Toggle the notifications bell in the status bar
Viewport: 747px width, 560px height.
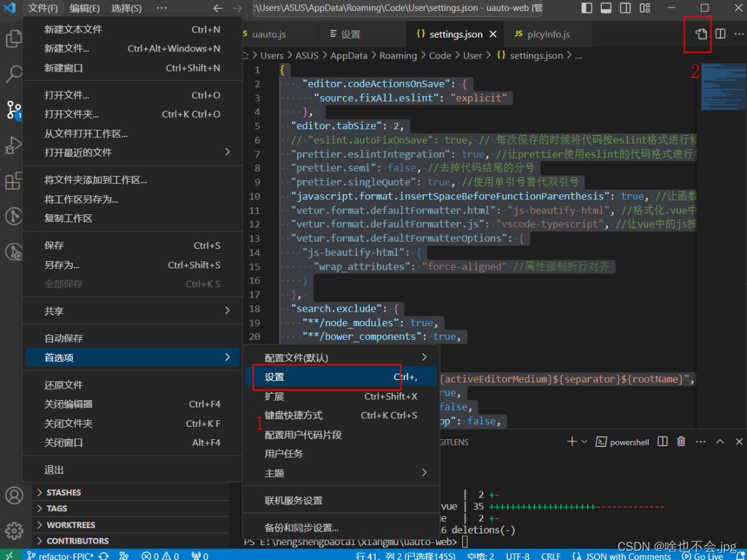point(741,555)
